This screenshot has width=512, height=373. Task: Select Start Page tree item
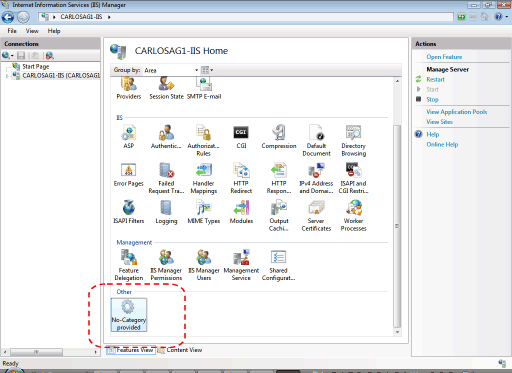[x=35, y=67]
